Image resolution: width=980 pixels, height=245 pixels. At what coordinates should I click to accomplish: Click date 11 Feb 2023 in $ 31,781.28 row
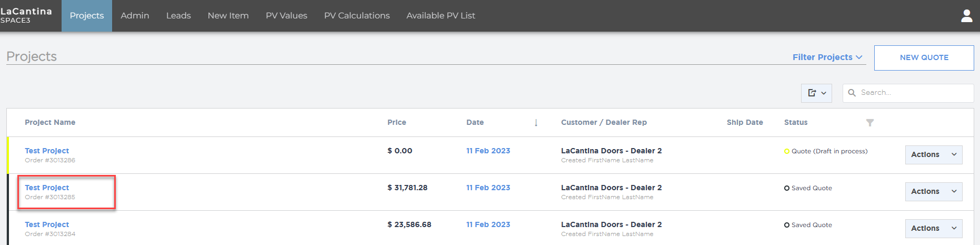point(488,188)
